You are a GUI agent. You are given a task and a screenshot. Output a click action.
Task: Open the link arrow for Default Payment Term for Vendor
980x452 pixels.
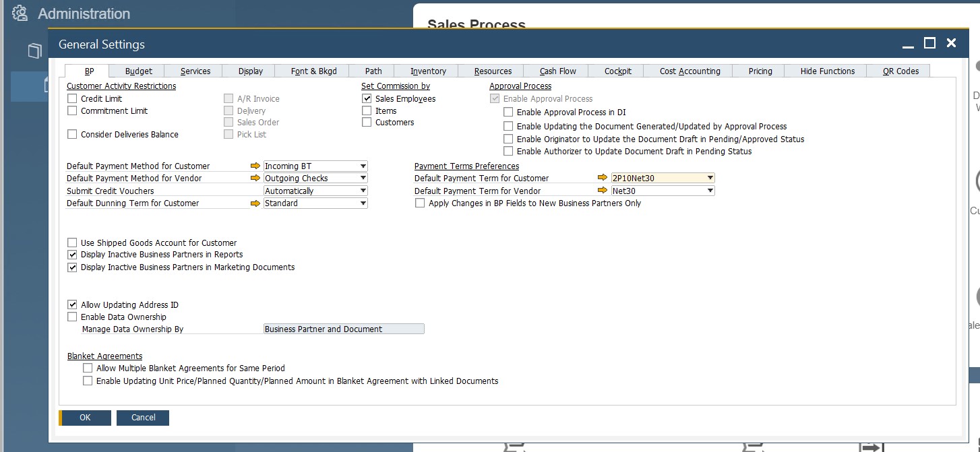(602, 190)
